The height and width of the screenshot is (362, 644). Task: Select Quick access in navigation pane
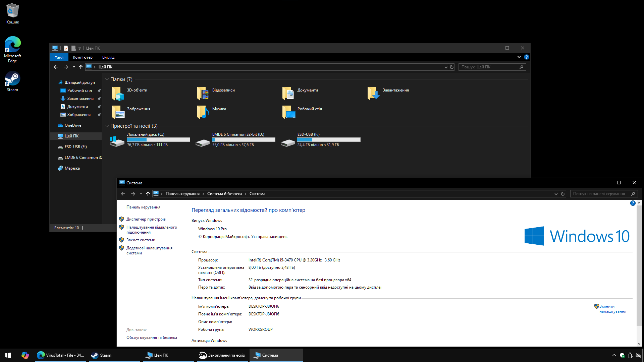click(79, 82)
